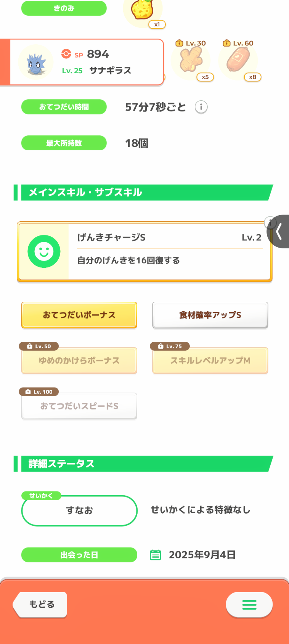The width and height of the screenshot is (289, 644).
Task: Tap the helping time info icon
Action: click(x=201, y=107)
